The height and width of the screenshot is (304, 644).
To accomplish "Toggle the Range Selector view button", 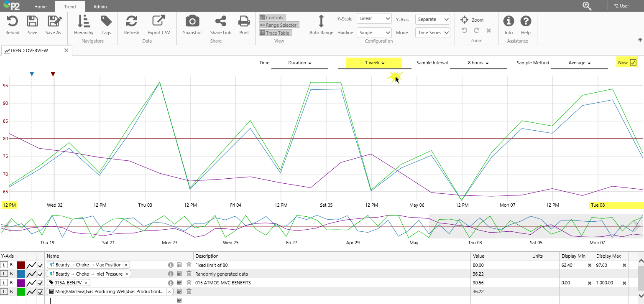I will click(x=279, y=25).
